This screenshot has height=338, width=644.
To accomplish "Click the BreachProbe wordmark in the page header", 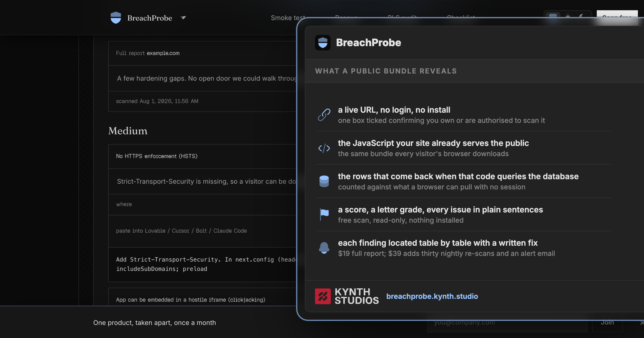I will click(149, 18).
